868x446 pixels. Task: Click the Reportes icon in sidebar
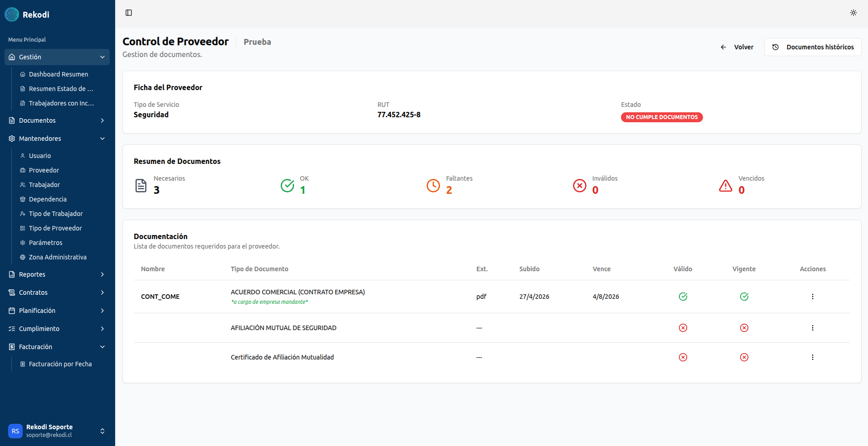pos(12,274)
